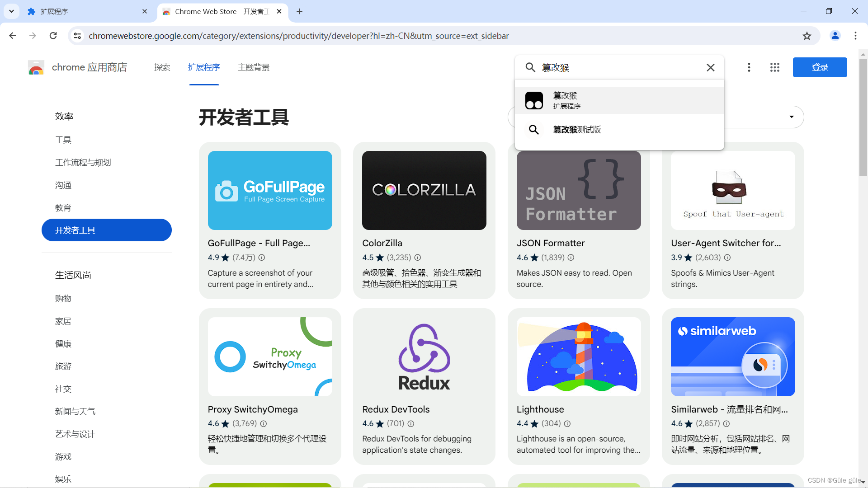The height and width of the screenshot is (488, 868).
Task: Open Chrome's three-dot browser menu
Action: tap(855, 36)
